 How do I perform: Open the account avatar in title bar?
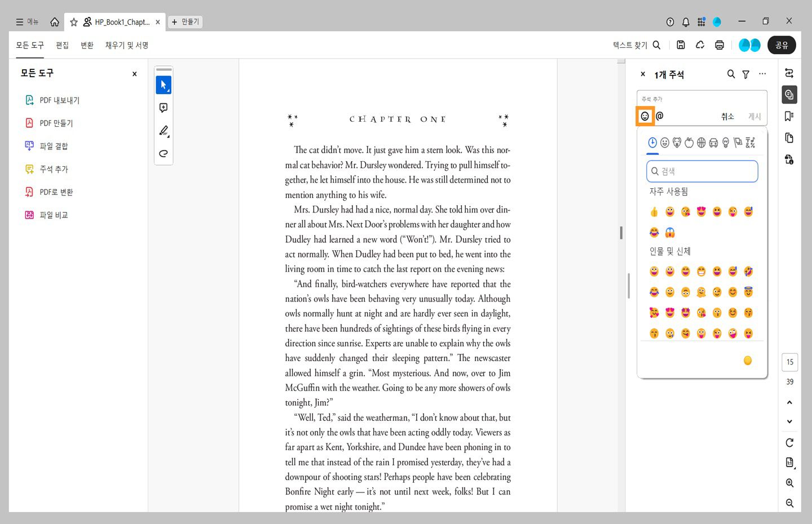pos(717,22)
